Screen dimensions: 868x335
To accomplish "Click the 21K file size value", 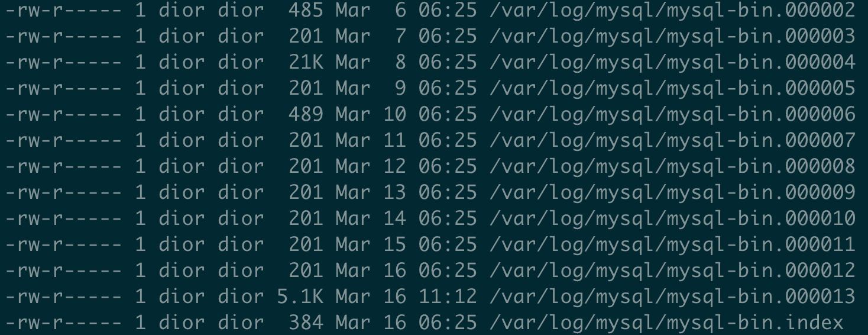I will pyautogui.click(x=306, y=62).
